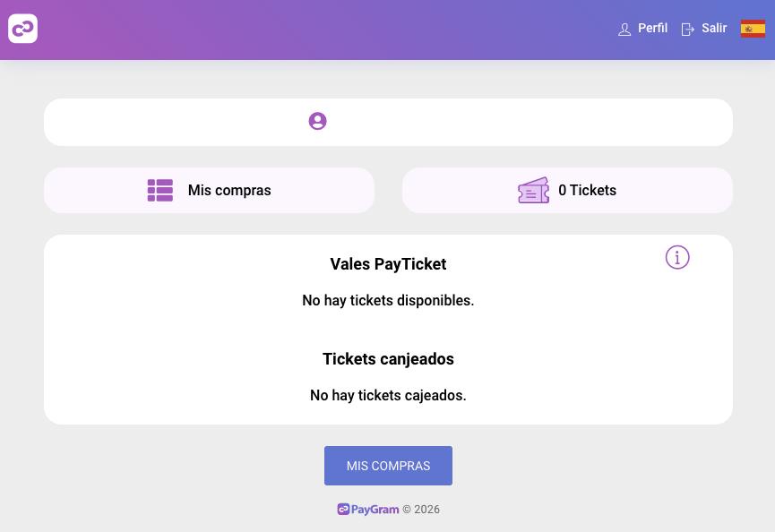Open the Spanish flag language selector

click(x=753, y=29)
